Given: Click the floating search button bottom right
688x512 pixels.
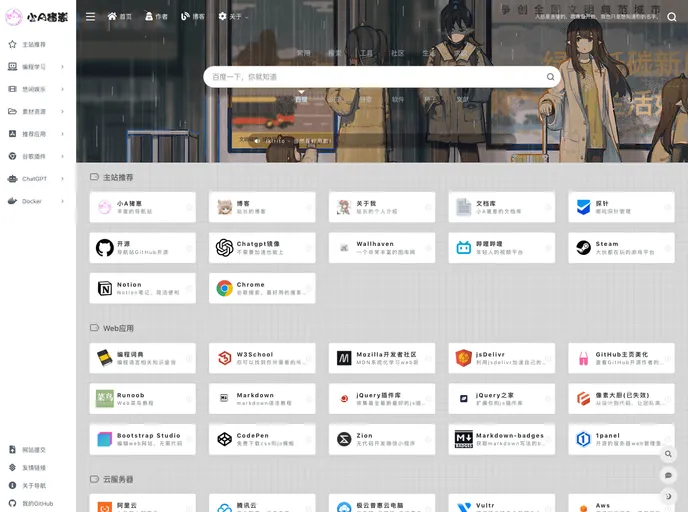Looking at the screenshot, I should click(668, 454).
